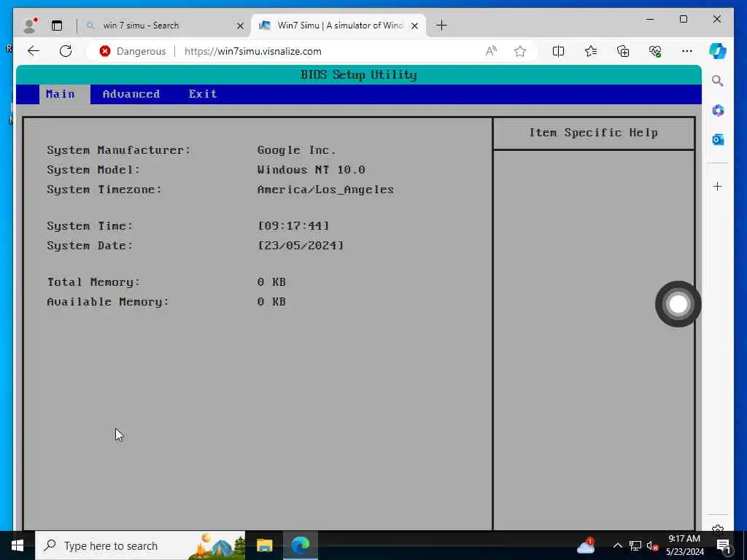Close the Win7 Simu tab

[414, 26]
